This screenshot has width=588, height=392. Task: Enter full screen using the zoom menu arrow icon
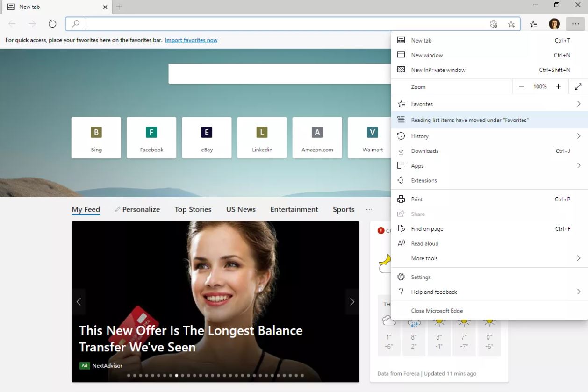click(x=578, y=86)
